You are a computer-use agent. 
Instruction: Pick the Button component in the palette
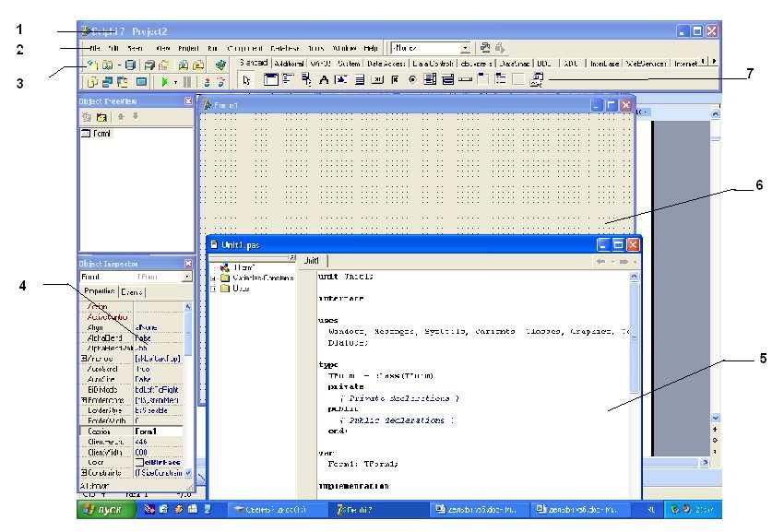(377, 79)
